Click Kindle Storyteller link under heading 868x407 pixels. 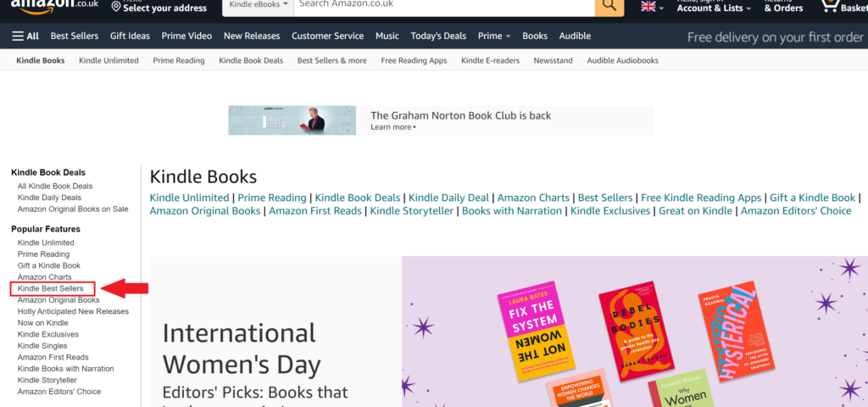pos(412,211)
